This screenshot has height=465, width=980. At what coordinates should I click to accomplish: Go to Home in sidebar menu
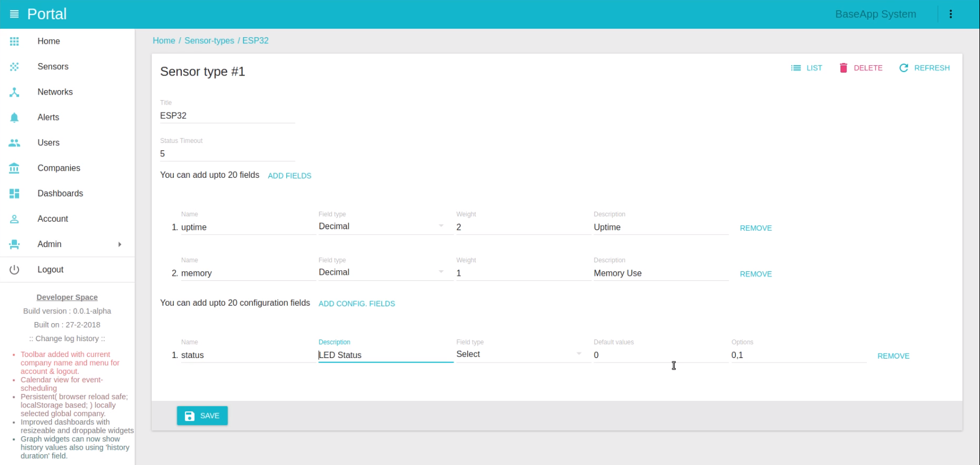tap(48, 41)
